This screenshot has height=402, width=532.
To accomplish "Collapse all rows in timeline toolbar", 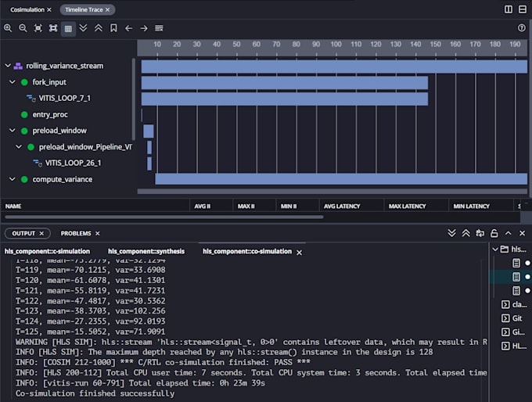I will pyautogui.click(x=99, y=28).
